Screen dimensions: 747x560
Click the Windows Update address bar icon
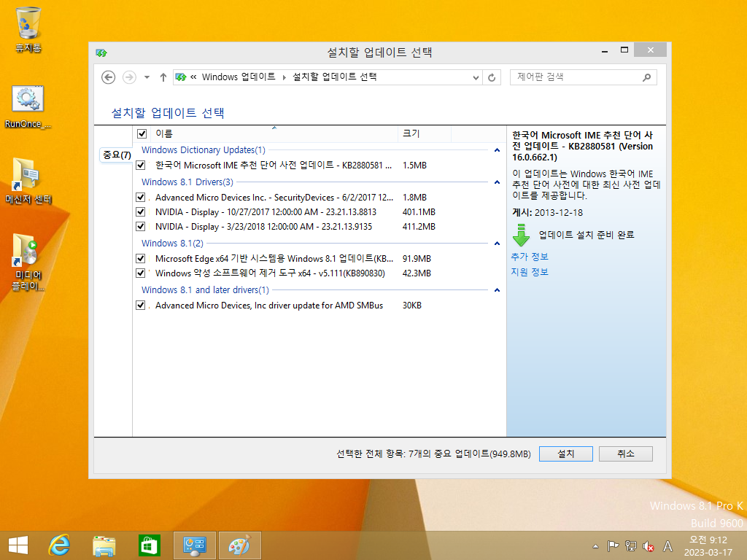click(x=181, y=77)
